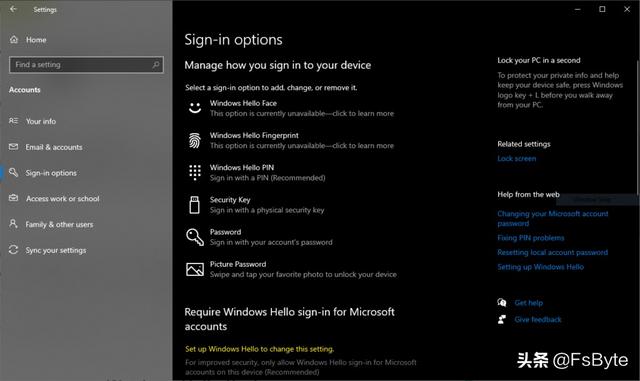Click 'Lock your PC in a second' heading
Viewport: 640px width, 381px height.
point(538,60)
